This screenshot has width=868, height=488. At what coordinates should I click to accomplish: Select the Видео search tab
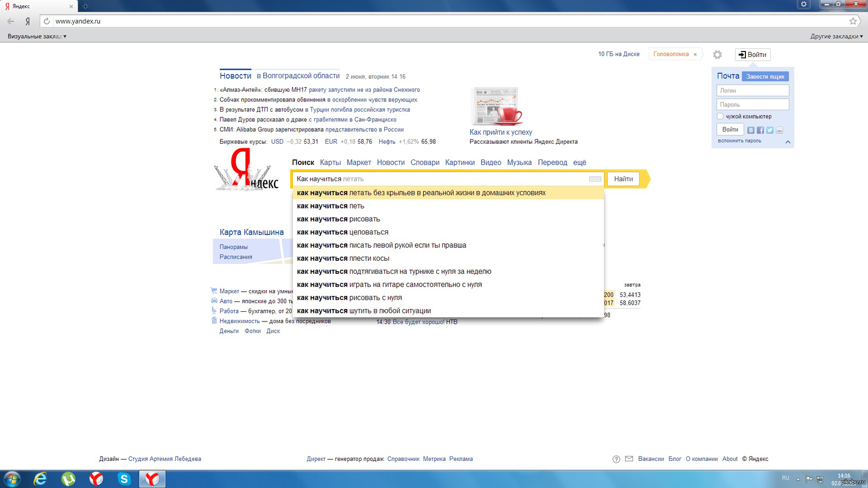(490, 163)
